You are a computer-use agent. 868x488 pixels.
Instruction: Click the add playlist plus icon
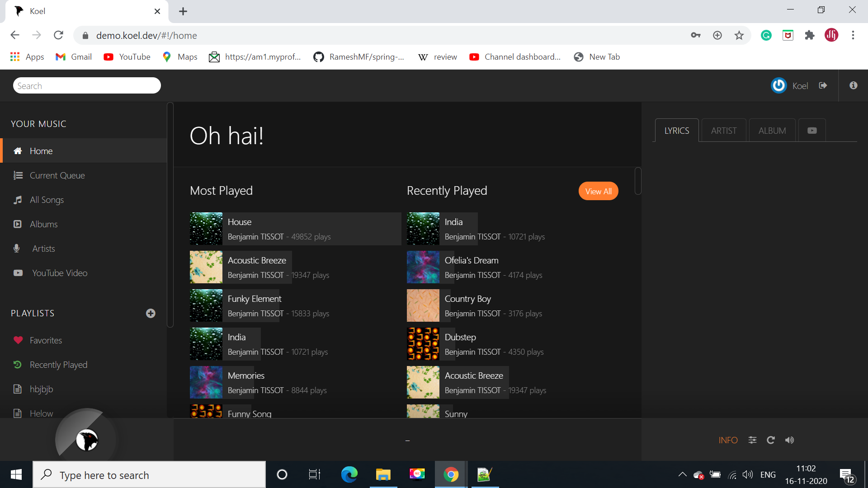(x=151, y=313)
